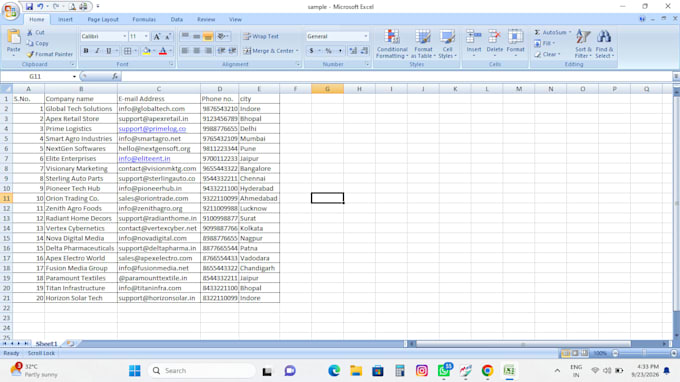
Task: Open the font name Calibri dropdown
Action: (x=124, y=36)
